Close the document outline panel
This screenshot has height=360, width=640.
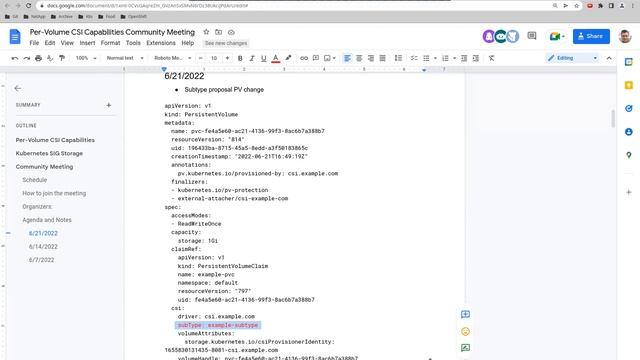[x=18, y=88]
